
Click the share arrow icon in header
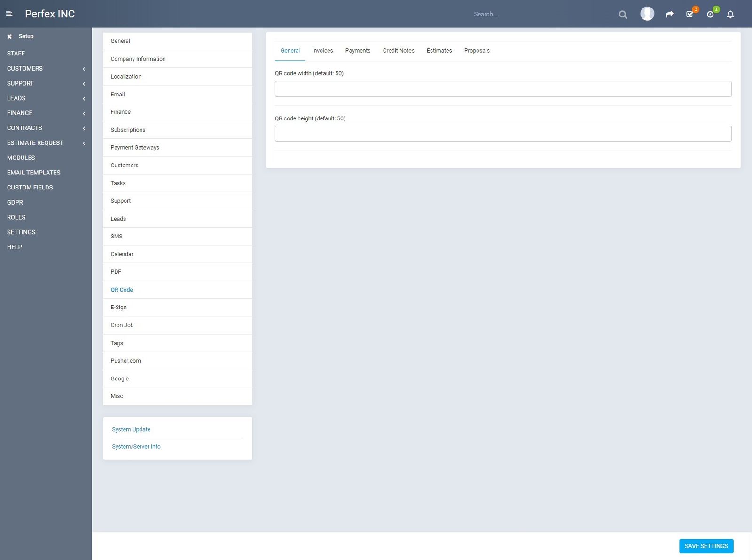(x=669, y=14)
